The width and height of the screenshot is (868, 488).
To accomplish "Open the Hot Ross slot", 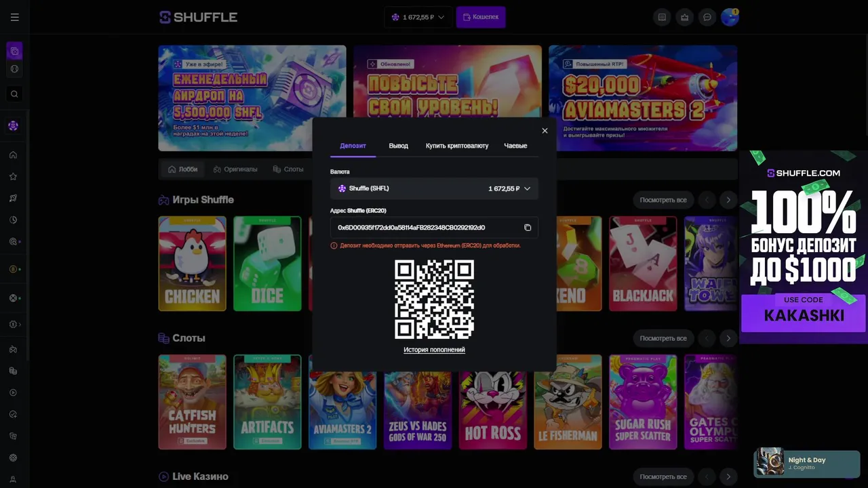I will coord(493,410).
